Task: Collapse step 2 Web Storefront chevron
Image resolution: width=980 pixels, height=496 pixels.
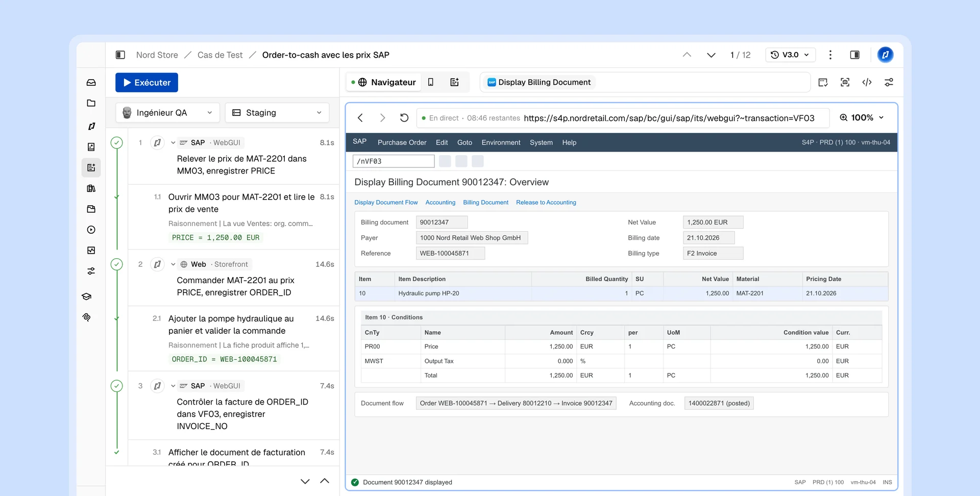Action: tap(173, 264)
